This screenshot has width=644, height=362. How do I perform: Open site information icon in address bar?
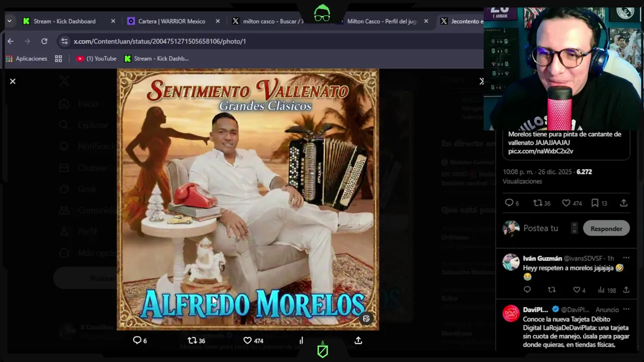64,41
